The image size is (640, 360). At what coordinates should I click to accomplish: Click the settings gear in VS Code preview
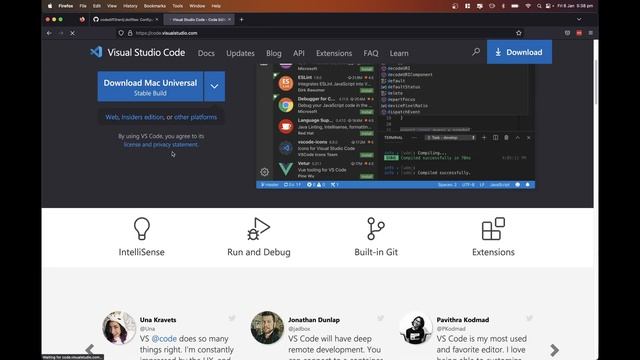tap(264, 172)
